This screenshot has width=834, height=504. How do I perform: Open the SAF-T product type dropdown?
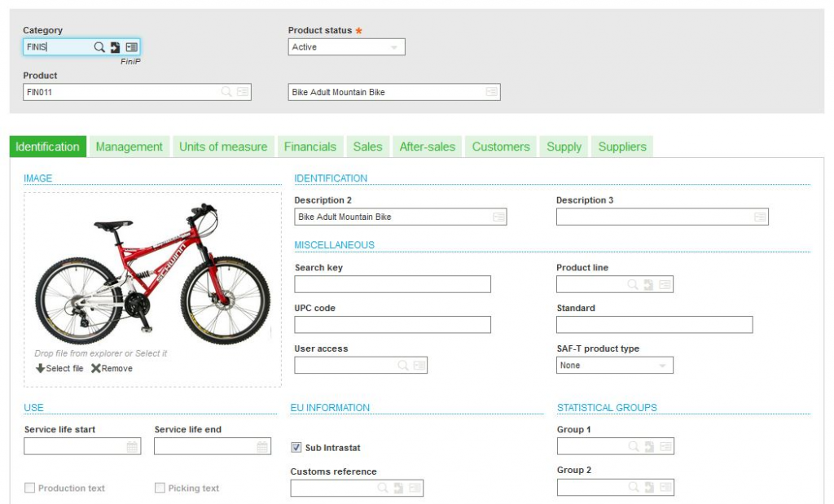click(662, 366)
